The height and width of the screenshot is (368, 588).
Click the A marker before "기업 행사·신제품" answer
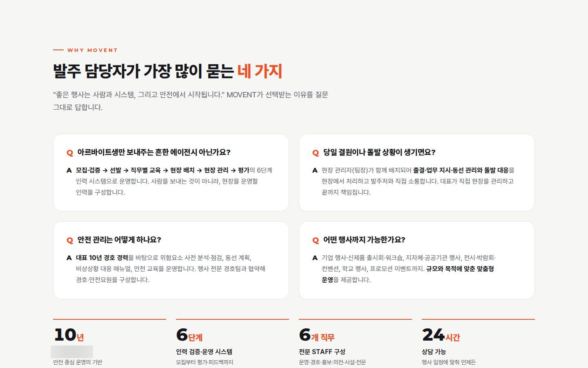tap(315, 258)
